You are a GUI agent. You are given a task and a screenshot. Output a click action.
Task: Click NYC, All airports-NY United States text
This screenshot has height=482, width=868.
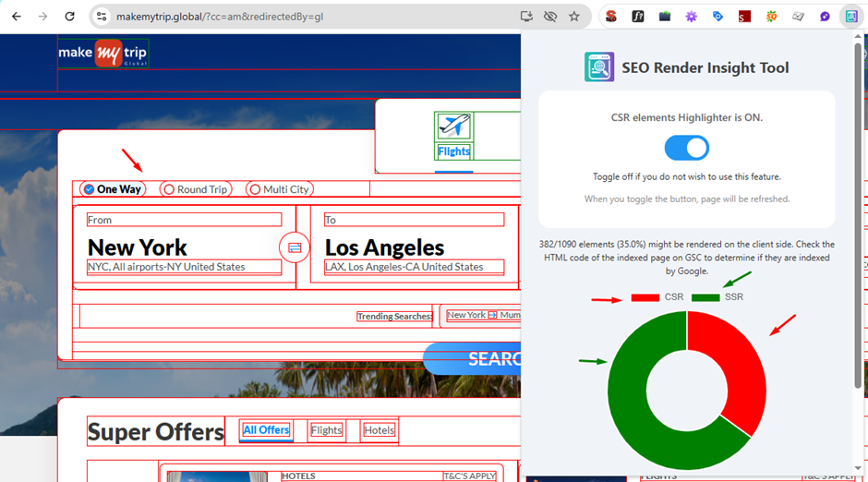pyautogui.click(x=166, y=267)
